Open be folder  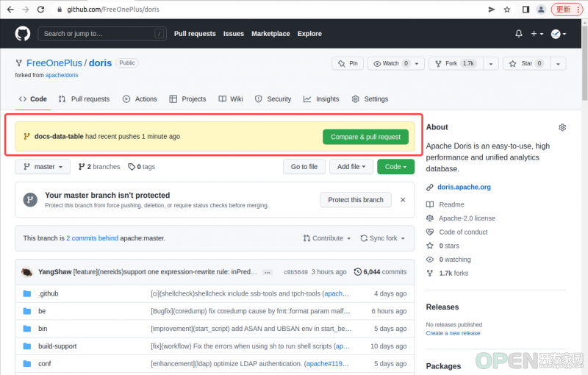[x=42, y=311]
